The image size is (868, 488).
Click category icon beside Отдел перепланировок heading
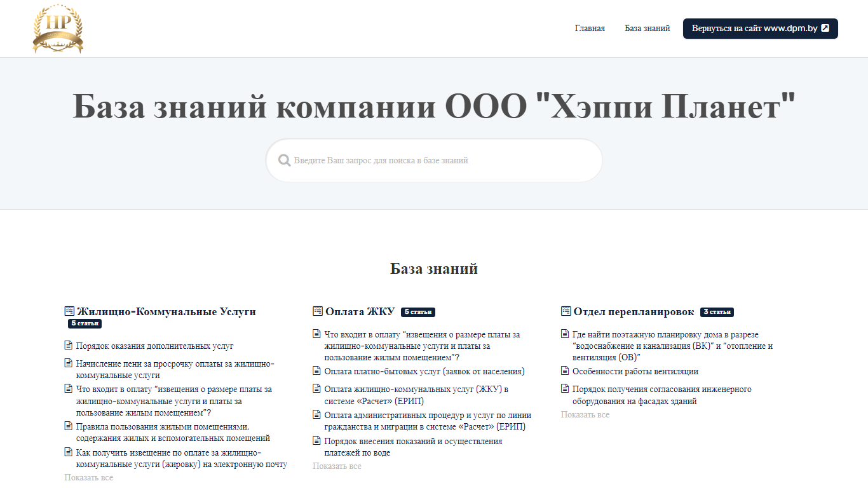(566, 311)
